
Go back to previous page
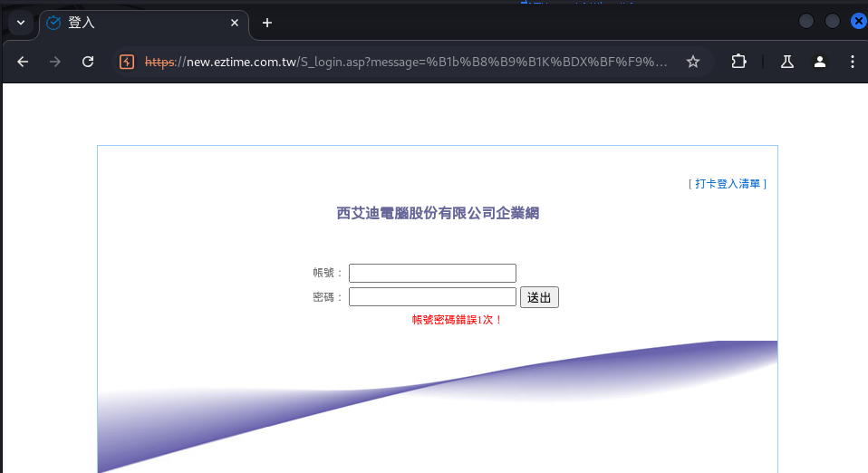click(23, 62)
